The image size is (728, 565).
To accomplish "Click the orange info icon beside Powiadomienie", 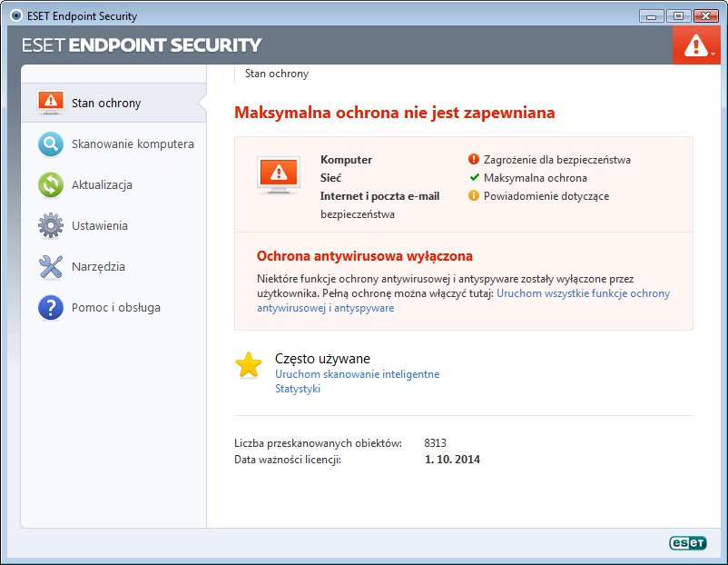I will tap(474, 195).
